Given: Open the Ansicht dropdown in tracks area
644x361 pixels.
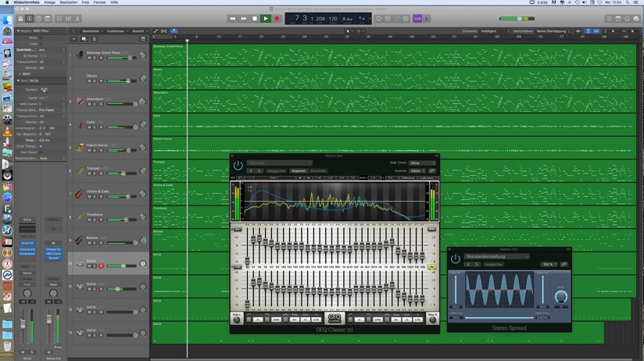Looking at the screenshot, I should (x=140, y=31).
